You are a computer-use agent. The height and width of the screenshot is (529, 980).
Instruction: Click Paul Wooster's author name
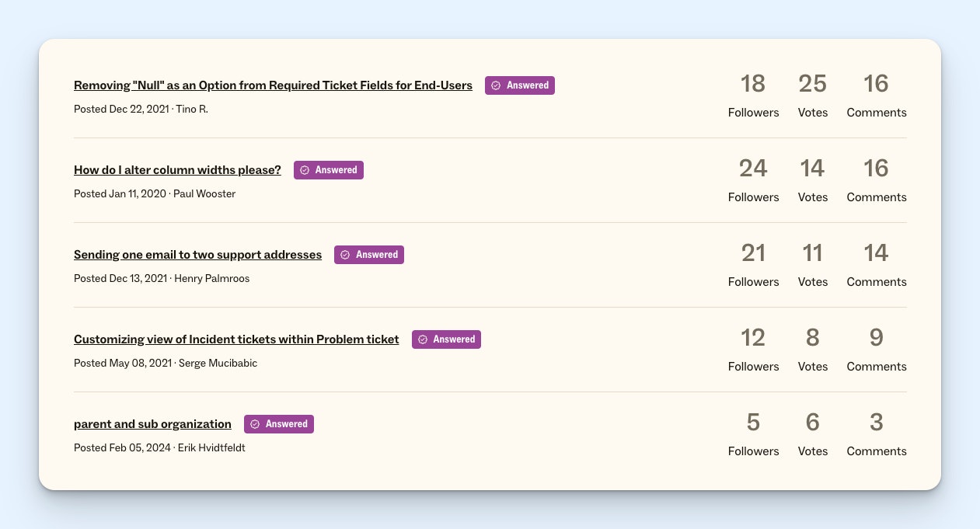click(x=204, y=193)
